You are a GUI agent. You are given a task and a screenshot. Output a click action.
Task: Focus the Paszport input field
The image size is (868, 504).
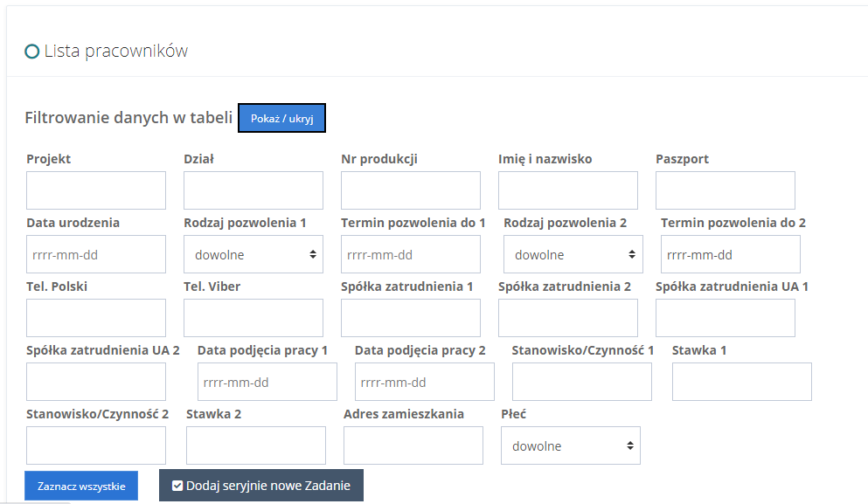pyautogui.click(x=726, y=190)
